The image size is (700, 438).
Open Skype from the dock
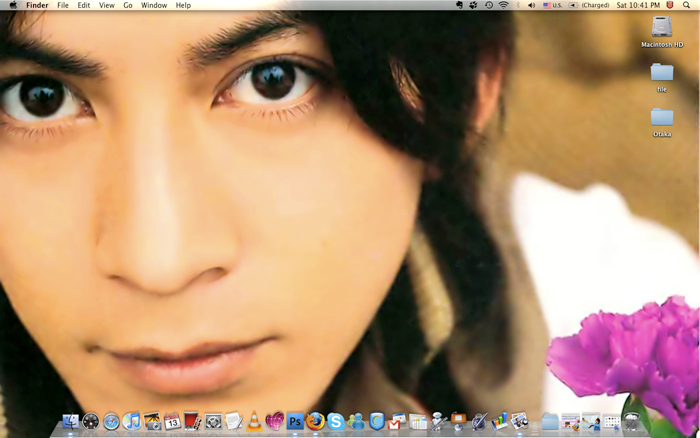pyautogui.click(x=336, y=421)
